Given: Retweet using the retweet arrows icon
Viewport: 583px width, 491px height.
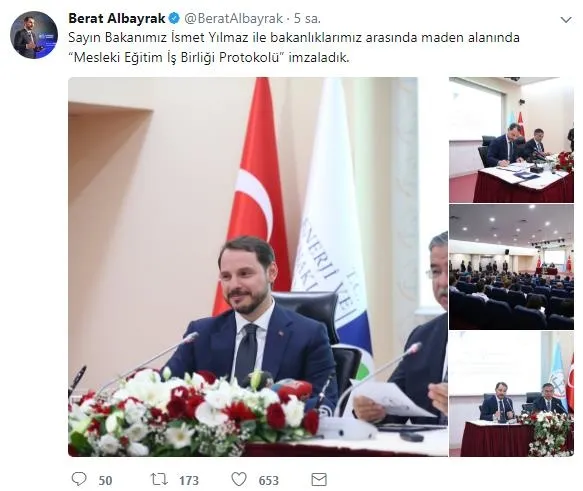Looking at the screenshot, I should pyautogui.click(x=159, y=479).
